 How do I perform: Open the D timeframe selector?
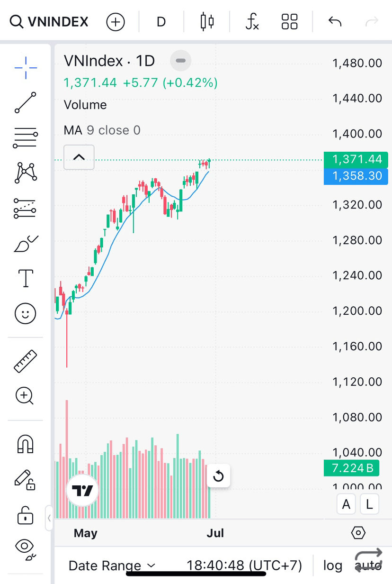point(161,22)
